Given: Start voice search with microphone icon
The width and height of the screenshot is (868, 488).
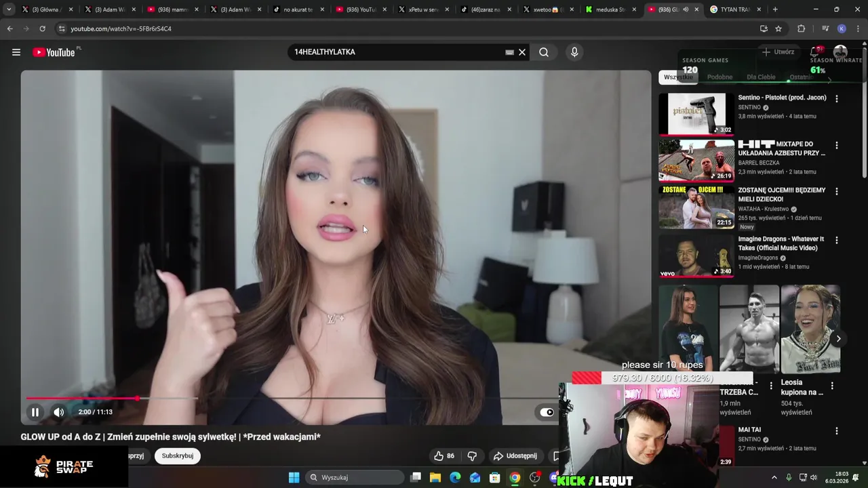Looking at the screenshot, I should (574, 52).
